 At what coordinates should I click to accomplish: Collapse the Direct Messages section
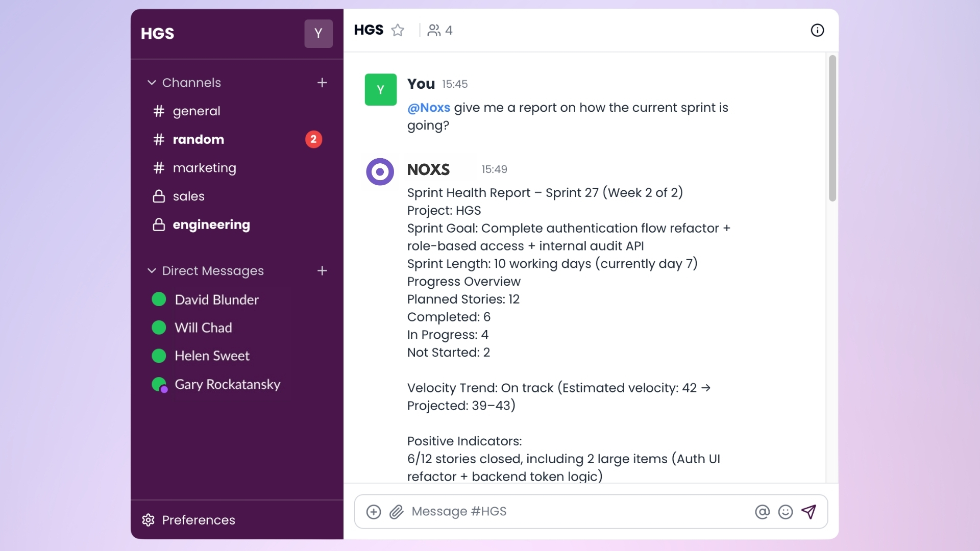pos(152,271)
